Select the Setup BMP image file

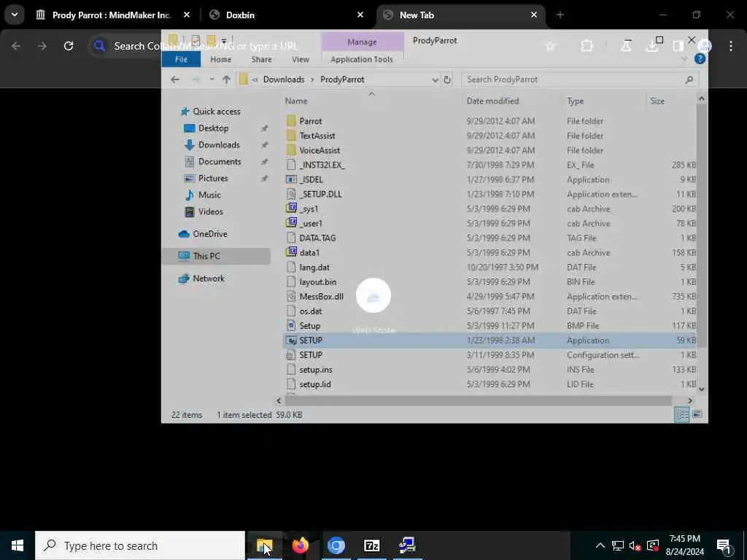[x=309, y=326]
